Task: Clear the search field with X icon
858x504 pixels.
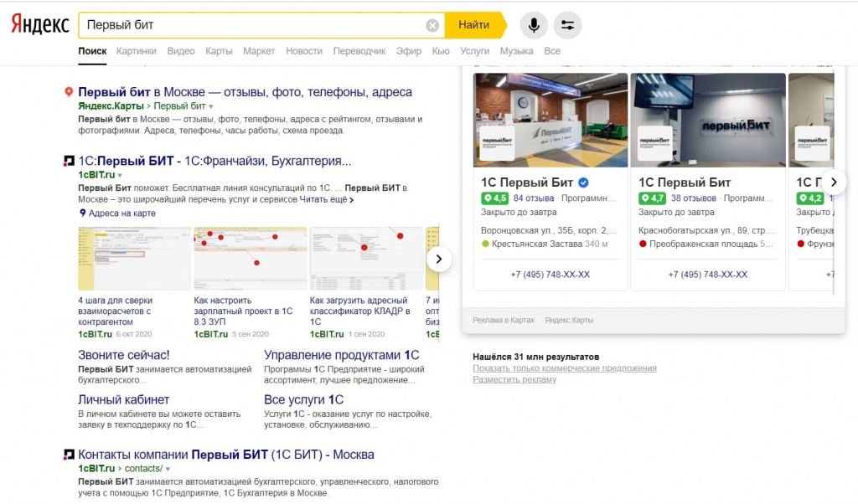Action: pyautogui.click(x=432, y=25)
